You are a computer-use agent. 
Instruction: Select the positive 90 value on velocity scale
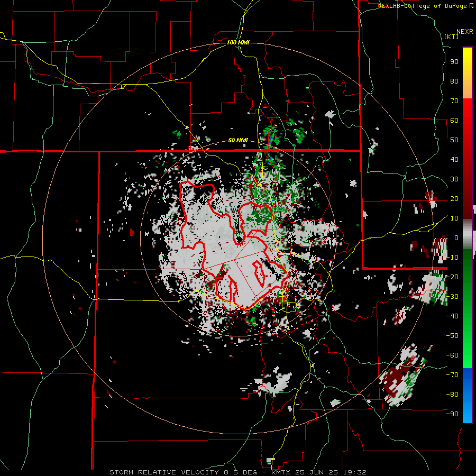(454, 62)
